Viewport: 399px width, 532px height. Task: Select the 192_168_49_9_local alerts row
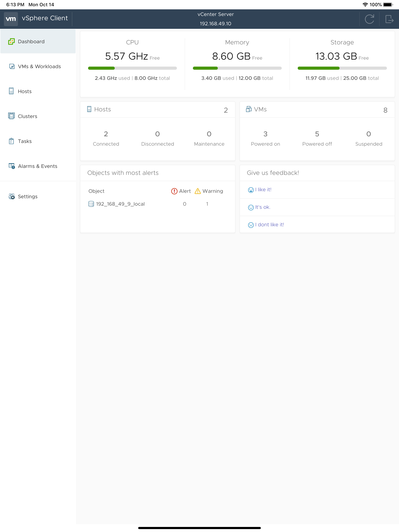(158, 204)
